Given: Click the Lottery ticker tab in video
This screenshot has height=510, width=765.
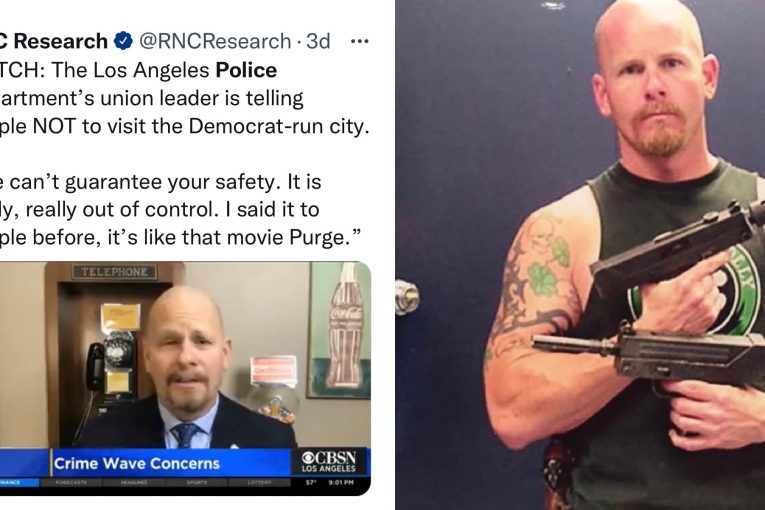Looking at the screenshot, I should pos(260,483).
